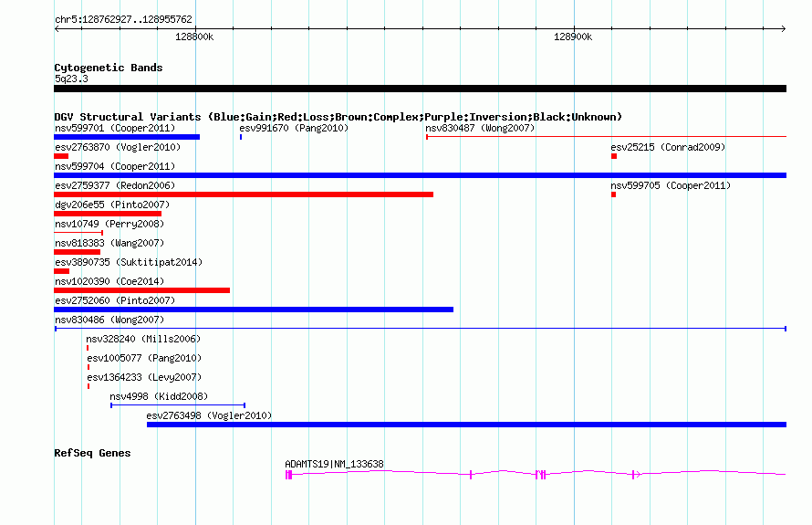Select the nsv10749 (Perry2008) variant label

pos(109,224)
